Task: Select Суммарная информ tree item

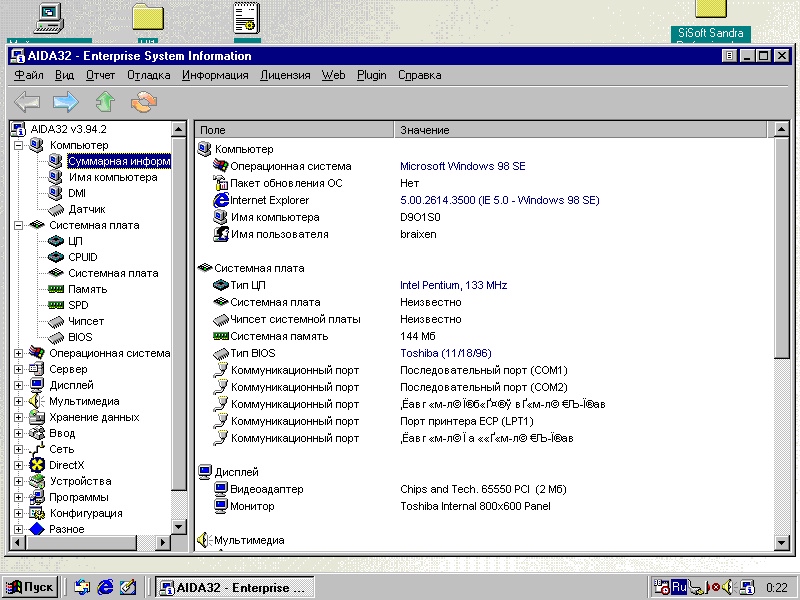Action: [119, 161]
